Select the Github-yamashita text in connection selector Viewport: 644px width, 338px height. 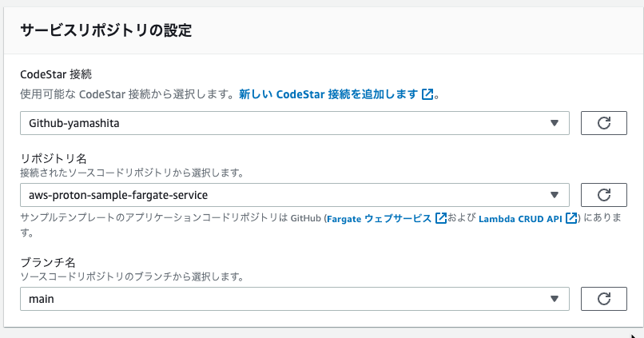pos(74,123)
